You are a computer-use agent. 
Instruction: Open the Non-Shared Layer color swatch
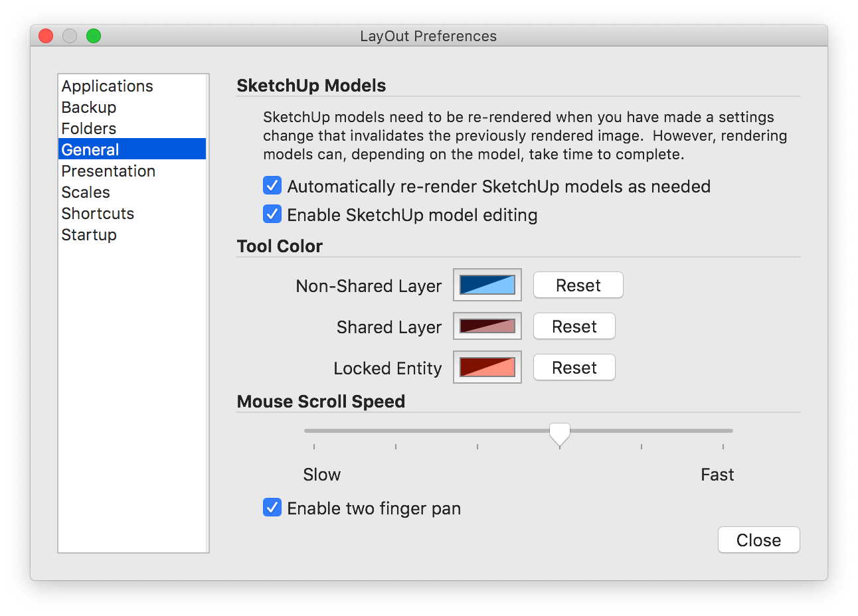487,285
